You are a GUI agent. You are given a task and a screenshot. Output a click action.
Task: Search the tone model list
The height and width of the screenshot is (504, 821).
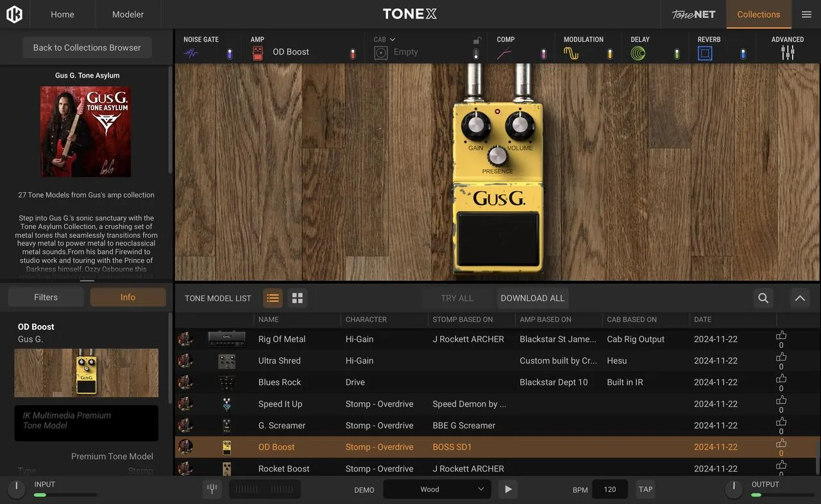click(763, 298)
